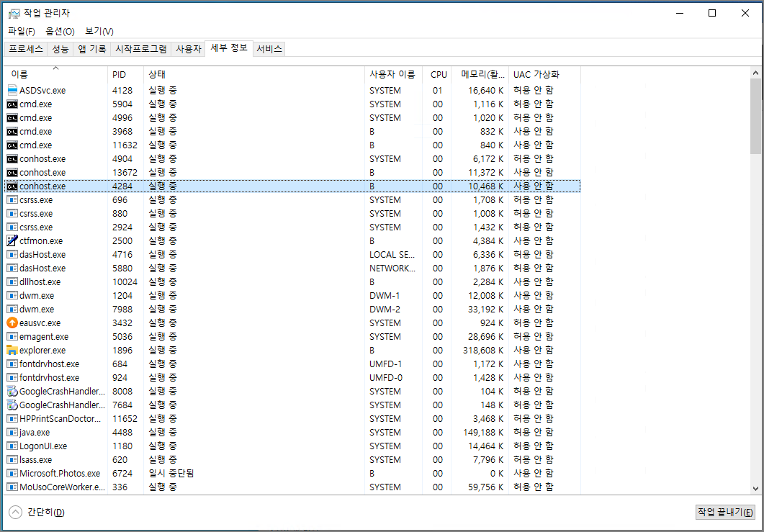Click the cmd.exe icon with PID 11632
The height and width of the screenshot is (532, 764).
click(x=12, y=145)
